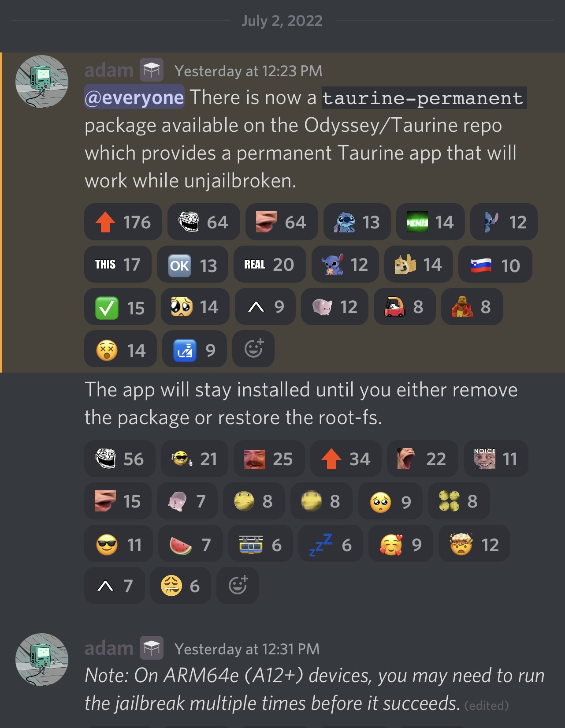The height and width of the screenshot is (728, 565).
Task: Click the @everyone mention
Action: pos(134,97)
